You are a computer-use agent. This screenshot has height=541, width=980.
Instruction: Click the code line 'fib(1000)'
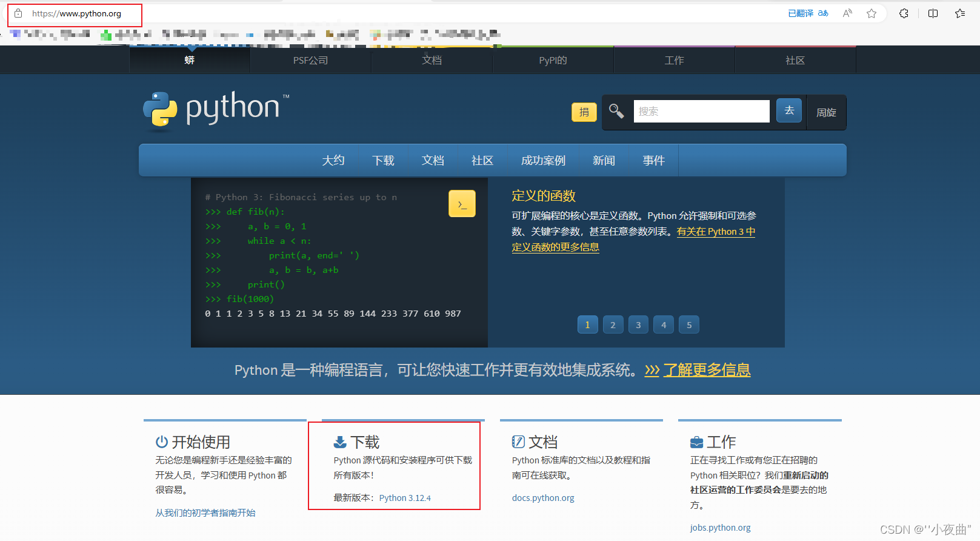coord(239,299)
